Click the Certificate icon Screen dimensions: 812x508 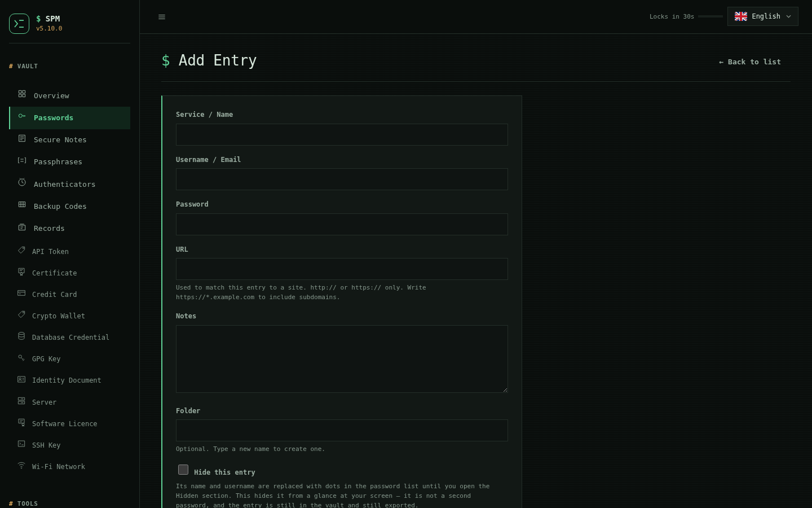tap(21, 271)
